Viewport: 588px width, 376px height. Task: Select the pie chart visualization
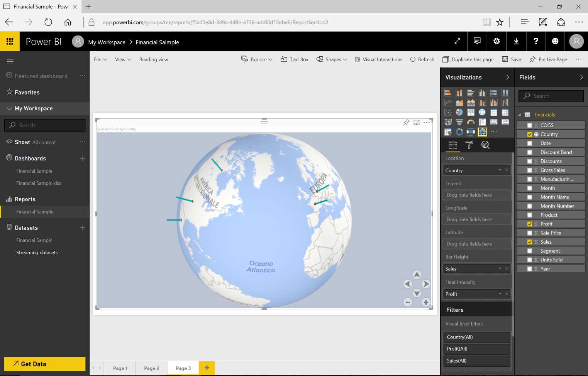[x=459, y=112]
